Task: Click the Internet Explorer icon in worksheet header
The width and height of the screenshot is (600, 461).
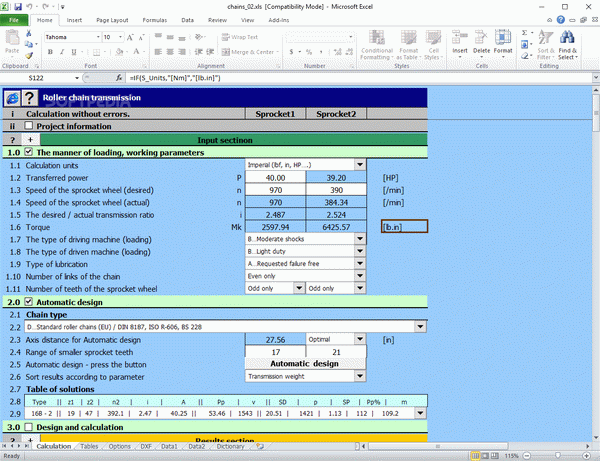Action: (12, 98)
